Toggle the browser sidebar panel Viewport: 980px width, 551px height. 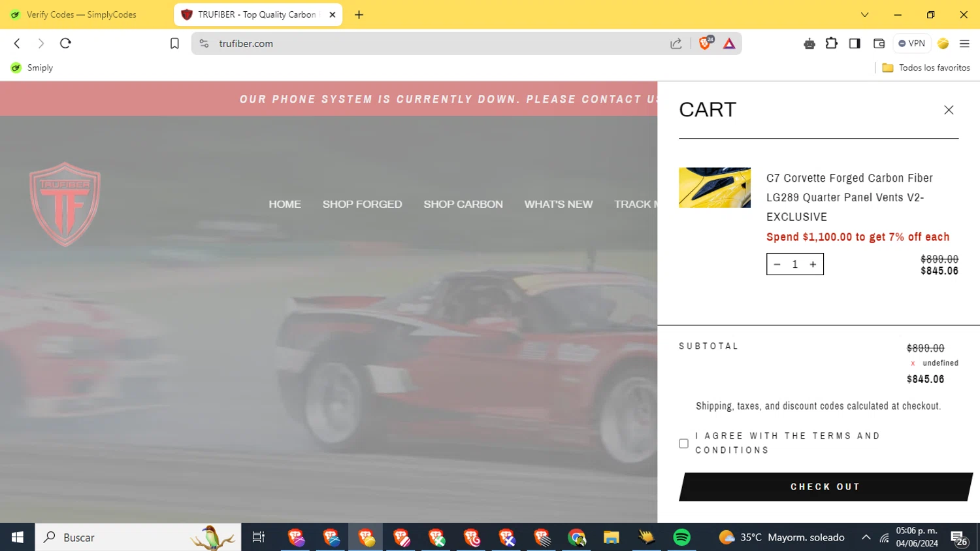pos(855,44)
